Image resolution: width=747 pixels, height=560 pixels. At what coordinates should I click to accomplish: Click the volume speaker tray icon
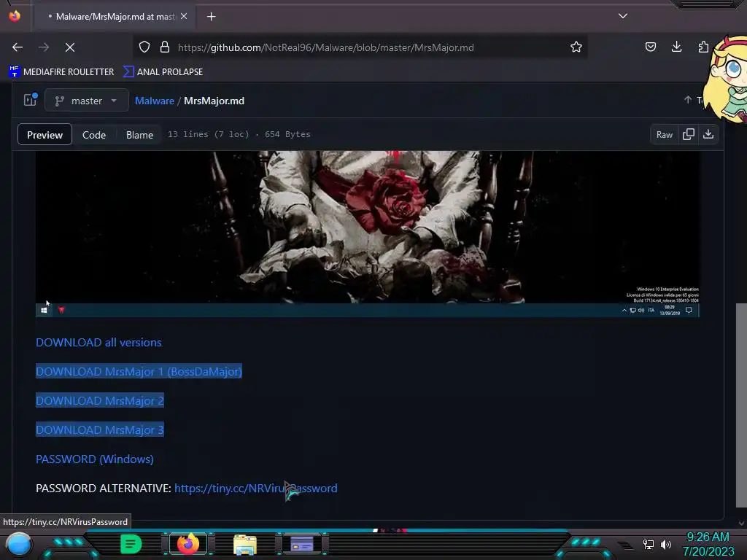click(x=666, y=544)
